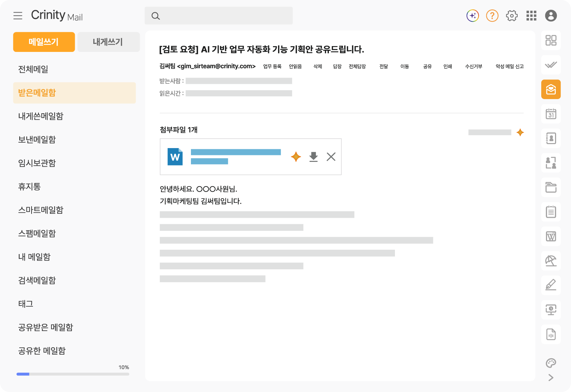Open the double-checkmark icon in right sidebar
The height and width of the screenshot is (392, 571).
coord(551,65)
